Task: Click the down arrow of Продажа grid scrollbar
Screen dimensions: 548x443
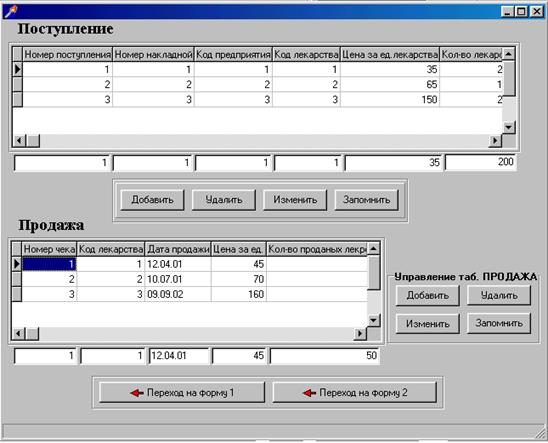Action: point(374,320)
